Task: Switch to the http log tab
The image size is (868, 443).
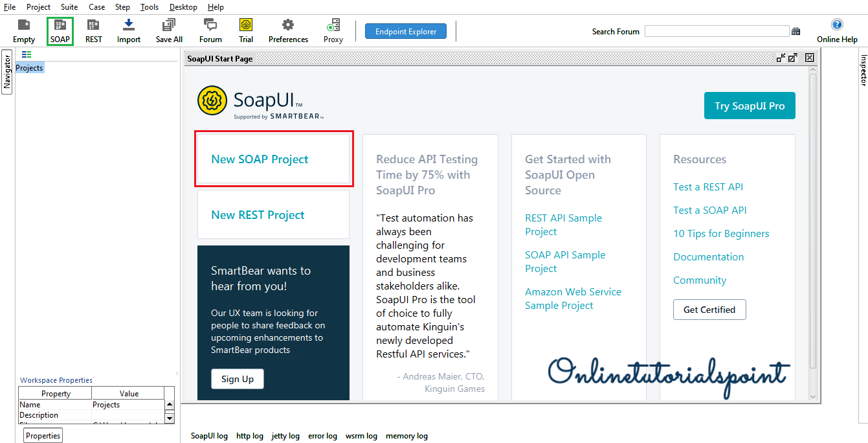Action: point(250,436)
